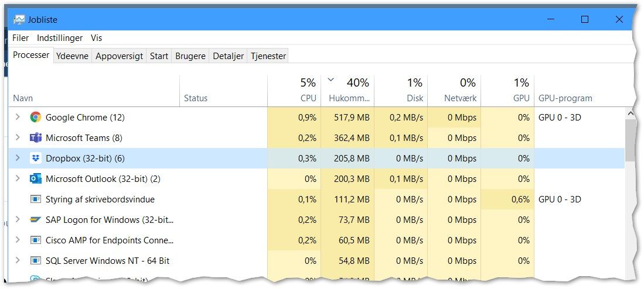The image size is (644, 289).
Task: Click the Microsoft Teams process icon
Action: [x=36, y=138]
